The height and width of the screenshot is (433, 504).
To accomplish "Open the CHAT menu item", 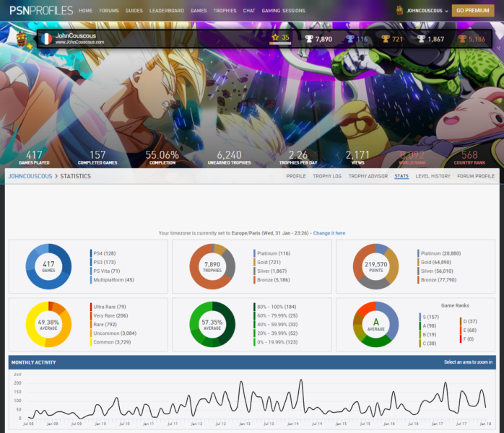I will (249, 11).
